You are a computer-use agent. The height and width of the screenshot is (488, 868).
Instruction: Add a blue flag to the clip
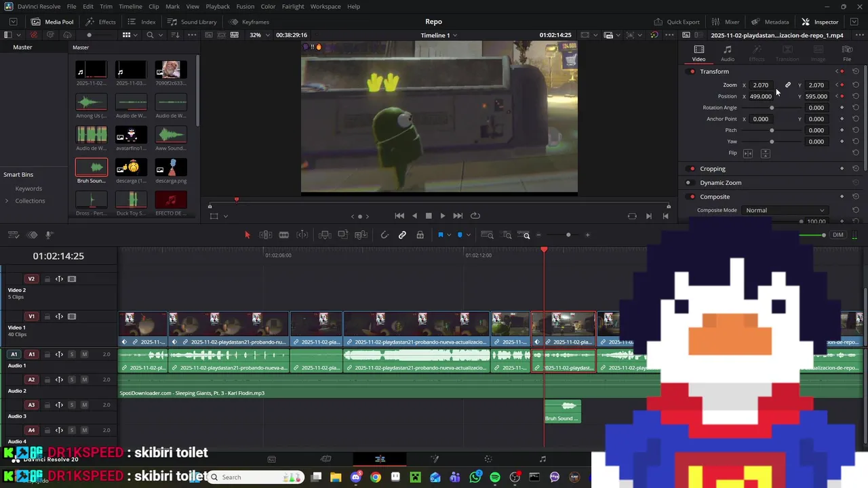(440, 235)
